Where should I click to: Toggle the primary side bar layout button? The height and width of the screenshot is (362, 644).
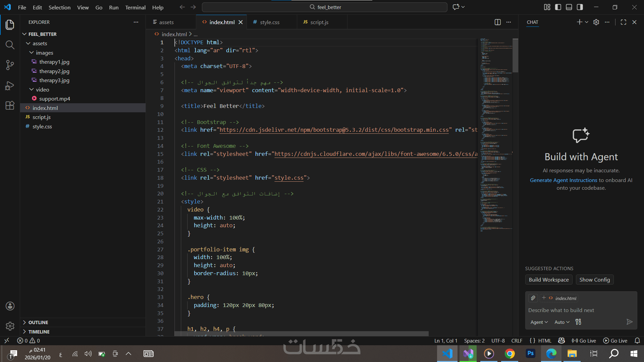(x=558, y=7)
